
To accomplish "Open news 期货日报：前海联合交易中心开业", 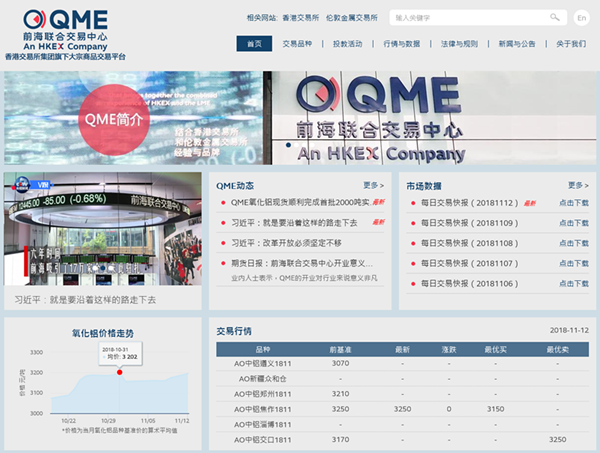I will (x=300, y=263).
